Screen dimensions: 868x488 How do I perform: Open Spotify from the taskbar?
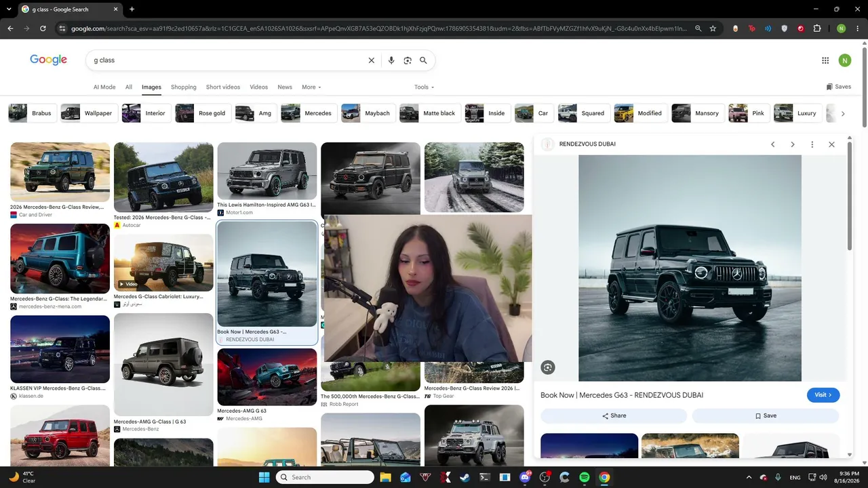585,477
